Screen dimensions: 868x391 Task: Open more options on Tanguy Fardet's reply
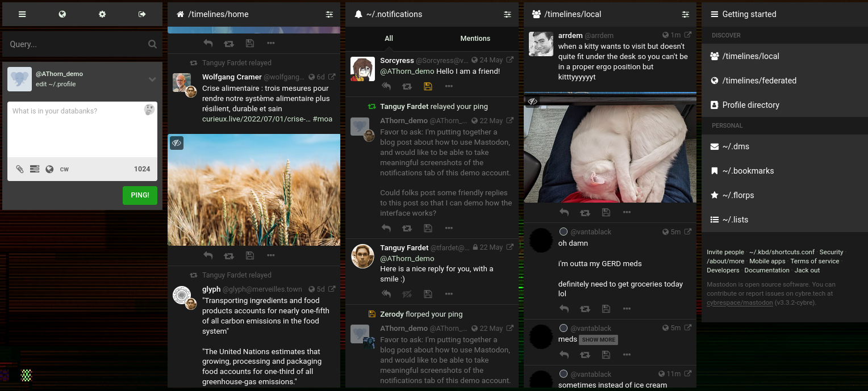click(449, 294)
